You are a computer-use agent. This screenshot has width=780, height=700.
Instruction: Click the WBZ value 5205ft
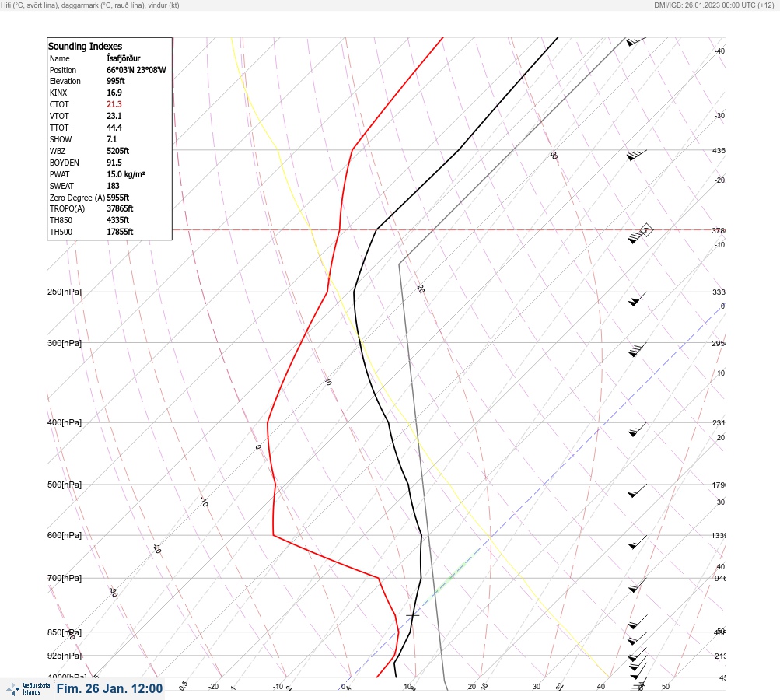pos(118,151)
